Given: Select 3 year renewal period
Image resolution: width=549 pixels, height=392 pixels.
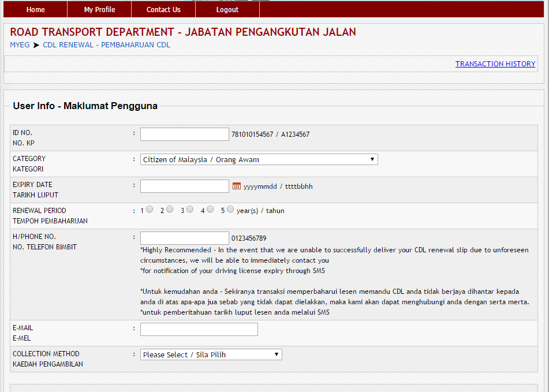Looking at the screenshot, I should click(190, 210).
